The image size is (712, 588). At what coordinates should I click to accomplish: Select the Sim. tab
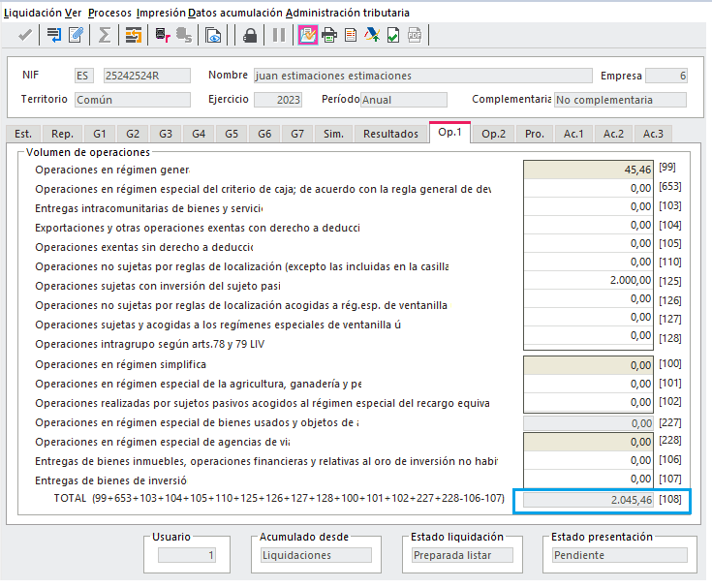333,134
